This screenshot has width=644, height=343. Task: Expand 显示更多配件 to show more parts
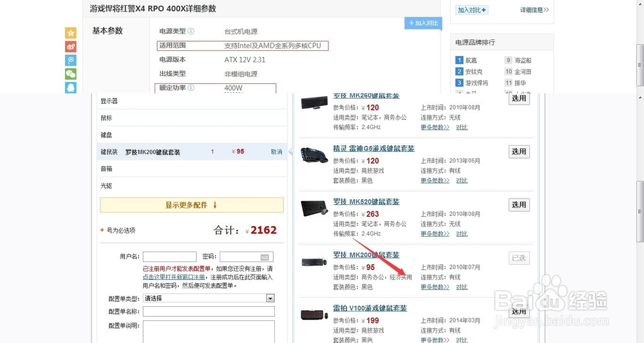click(x=192, y=205)
